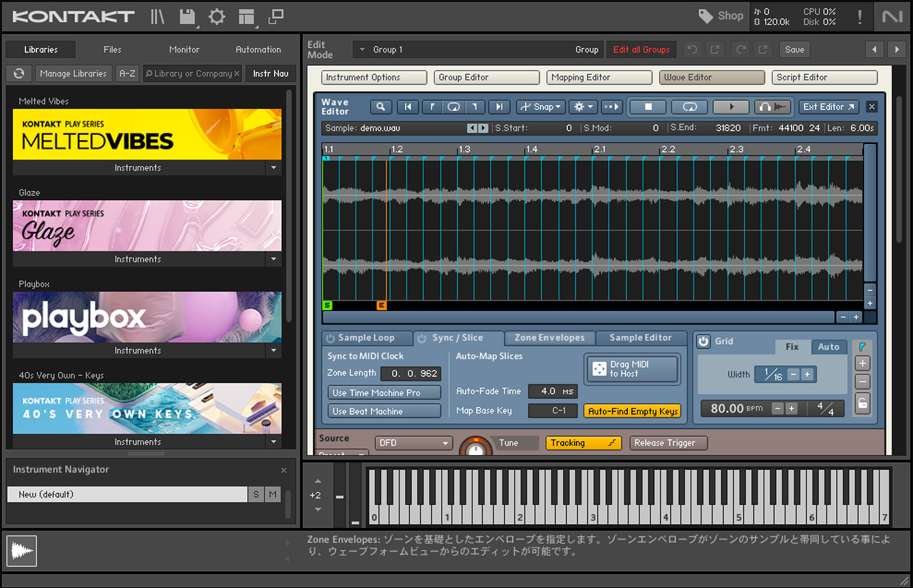Open the Group Editor
Viewport: 913px width, 588px height.
pyautogui.click(x=486, y=78)
